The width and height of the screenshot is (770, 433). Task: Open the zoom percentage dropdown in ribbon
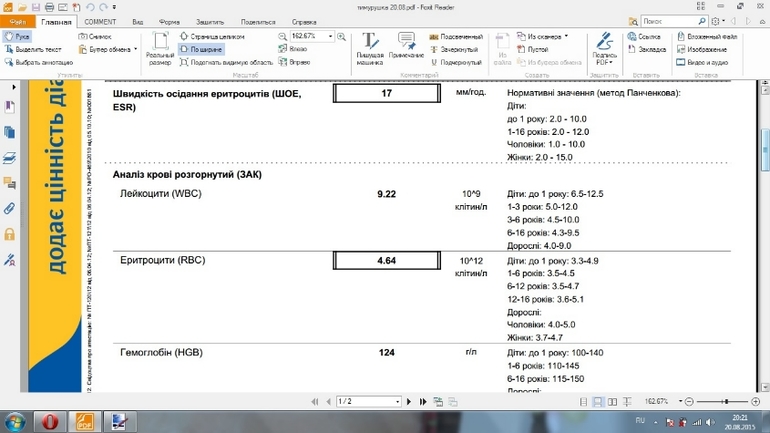[x=331, y=37]
